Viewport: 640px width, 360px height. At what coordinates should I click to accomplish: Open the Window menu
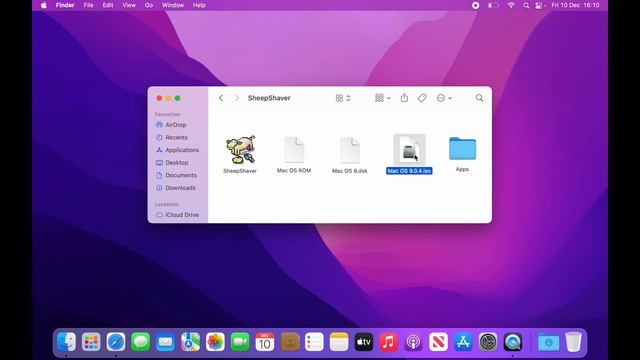pos(173,5)
